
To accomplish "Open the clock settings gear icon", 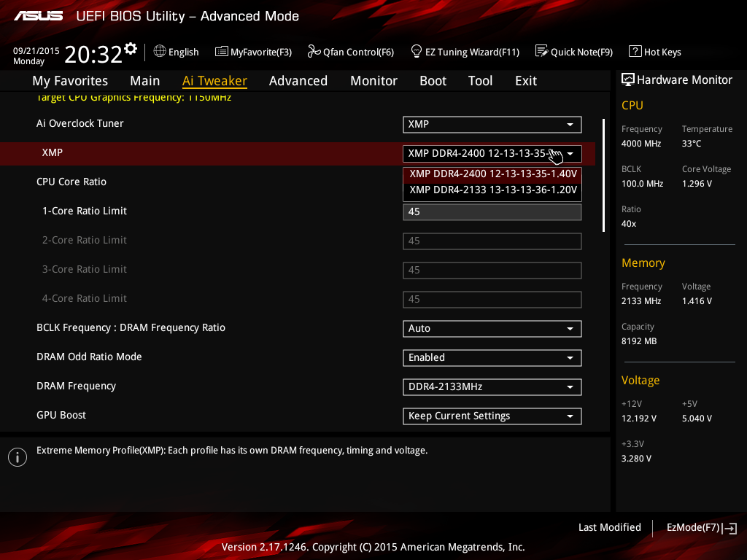I will click(x=131, y=49).
